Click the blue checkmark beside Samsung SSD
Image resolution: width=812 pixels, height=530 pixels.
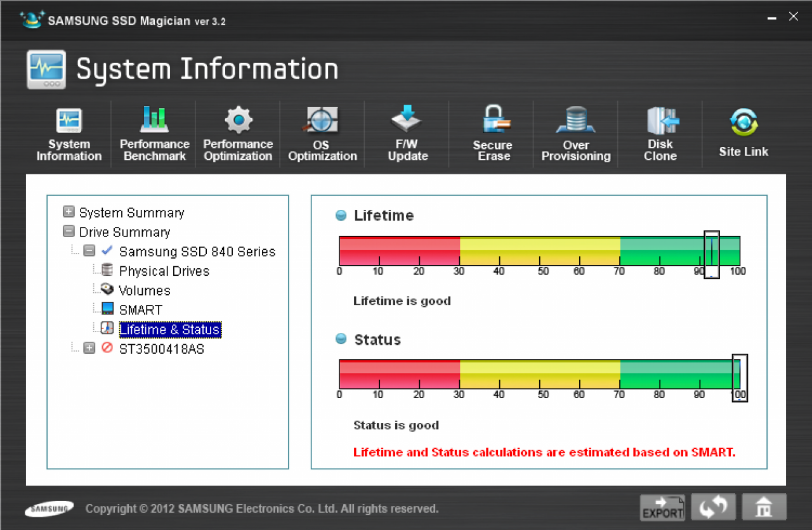point(107,251)
